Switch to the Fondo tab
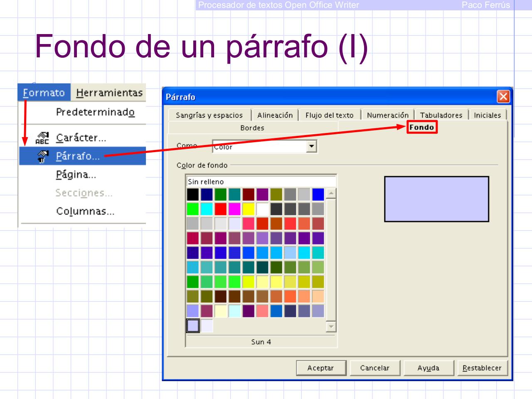Screen dimensions: 532x399 [421, 127]
